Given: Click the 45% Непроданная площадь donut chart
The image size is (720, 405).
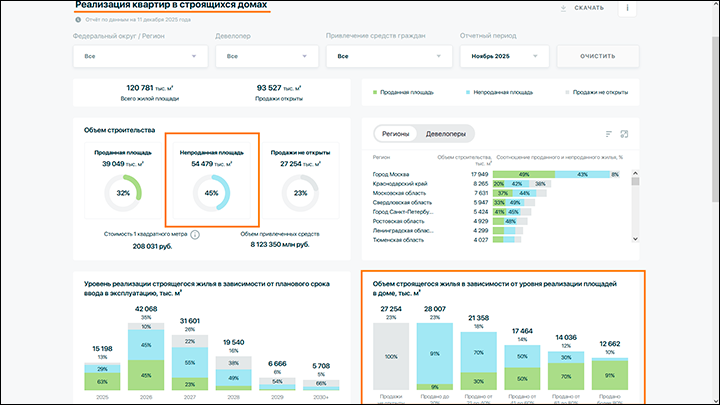Looking at the screenshot, I should (x=211, y=193).
